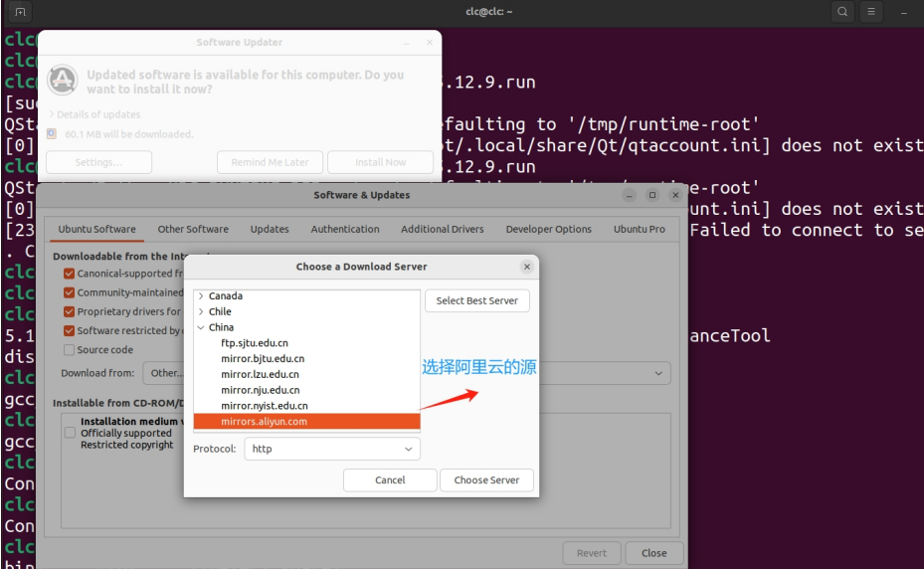This screenshot has height=569, width=924.
Task: Click Install Now in Software Updater
Action: (381, 162)
